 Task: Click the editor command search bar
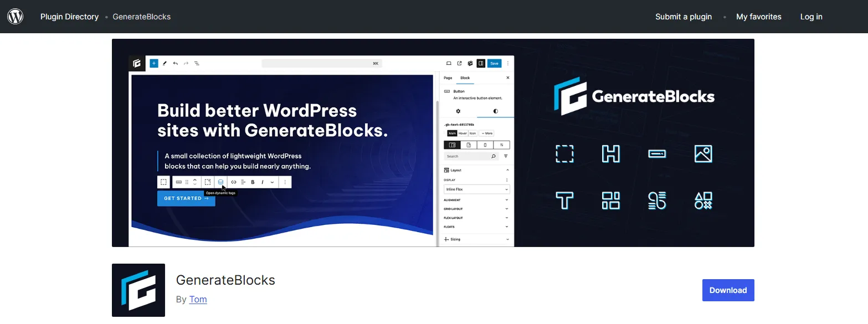tap(322, 63)
